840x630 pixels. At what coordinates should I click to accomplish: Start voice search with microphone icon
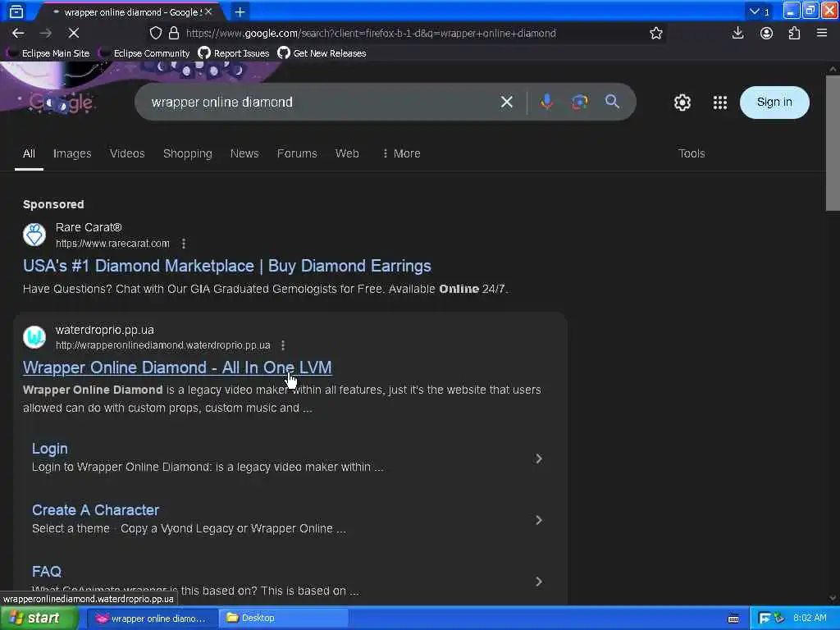pyautogui.click(x=546, y=102)
